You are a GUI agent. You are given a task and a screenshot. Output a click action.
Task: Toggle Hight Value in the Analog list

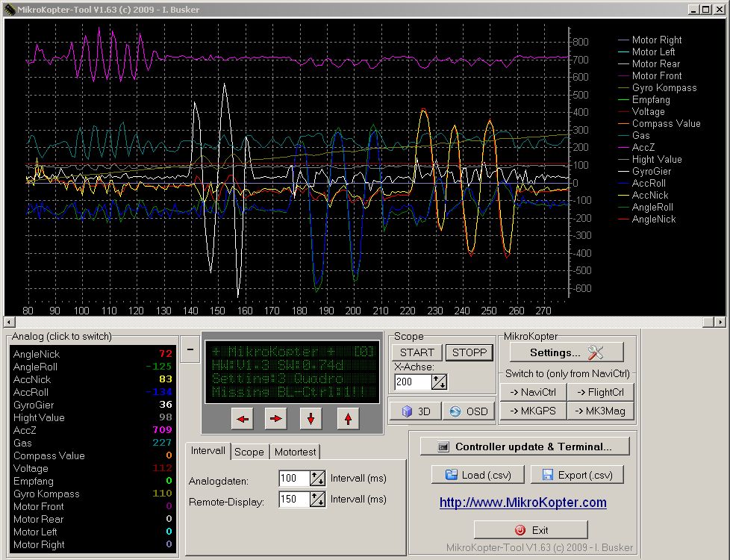point(93,417)
